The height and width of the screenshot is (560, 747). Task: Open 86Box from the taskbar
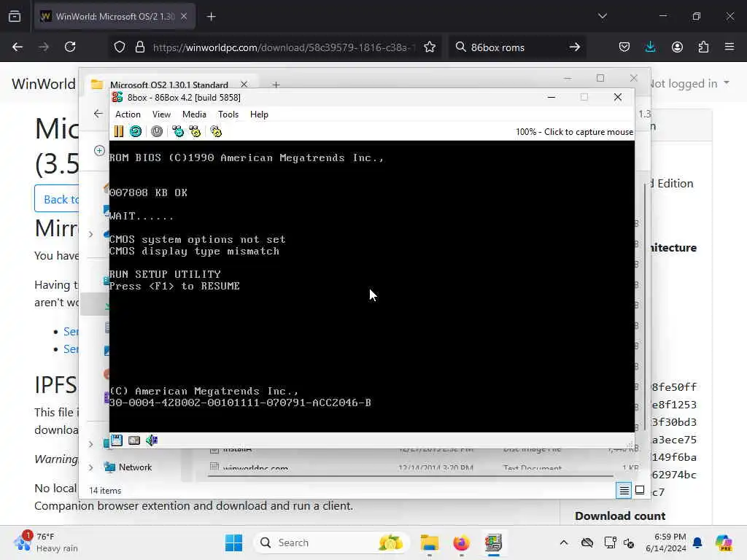pyautogui.click(x=494, y=542)
